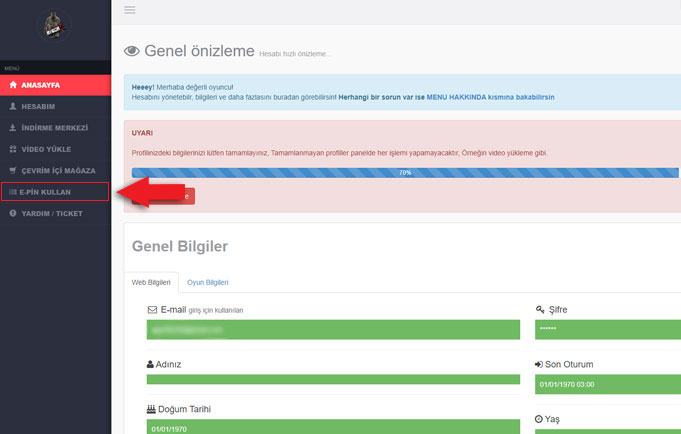Click the red button under progress bar
Viewport: 681px width, 434px height.
click(x=180, y=196)
